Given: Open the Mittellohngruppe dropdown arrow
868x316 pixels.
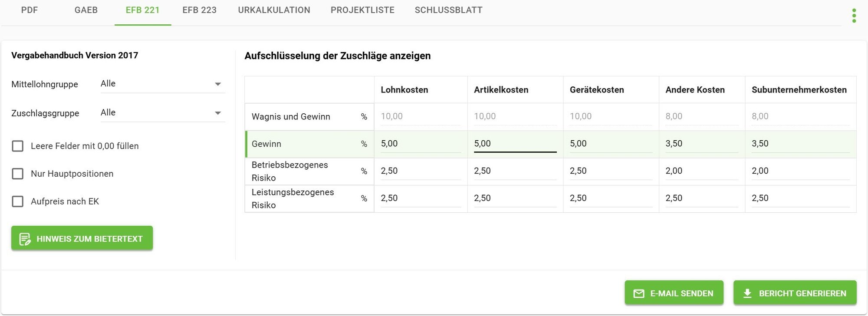Looking at the screenshot, I should pyautogui.click(x=218, y=84).
